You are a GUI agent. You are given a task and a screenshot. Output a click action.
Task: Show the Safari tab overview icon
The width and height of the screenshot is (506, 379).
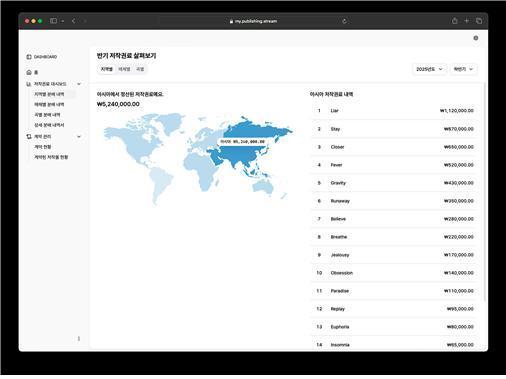(x=479, y=21)
